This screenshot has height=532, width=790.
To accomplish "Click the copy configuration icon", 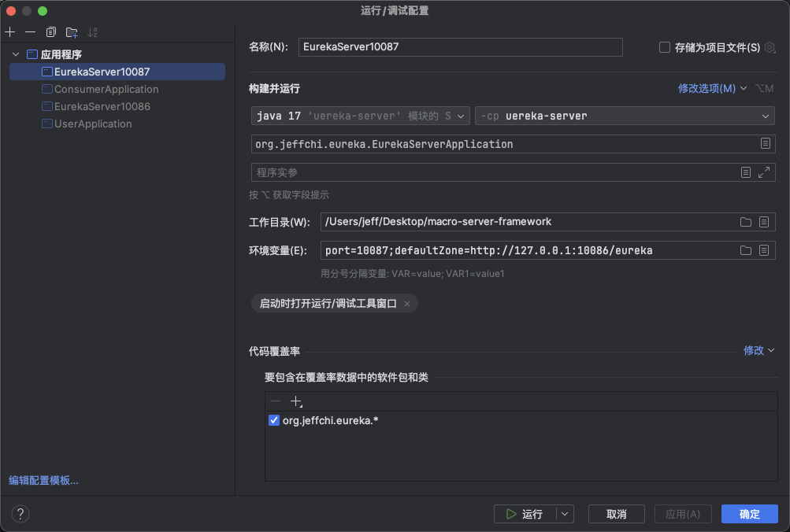I will [x=51, y=32].
